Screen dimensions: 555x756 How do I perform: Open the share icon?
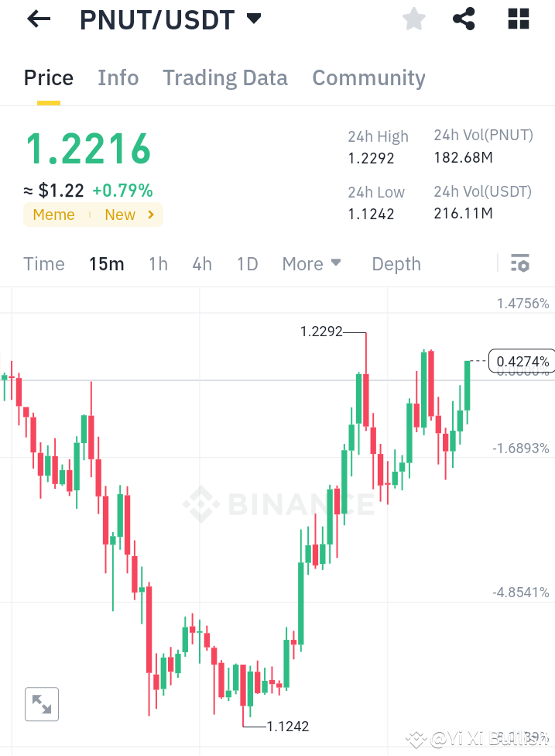tap(464, 19)
